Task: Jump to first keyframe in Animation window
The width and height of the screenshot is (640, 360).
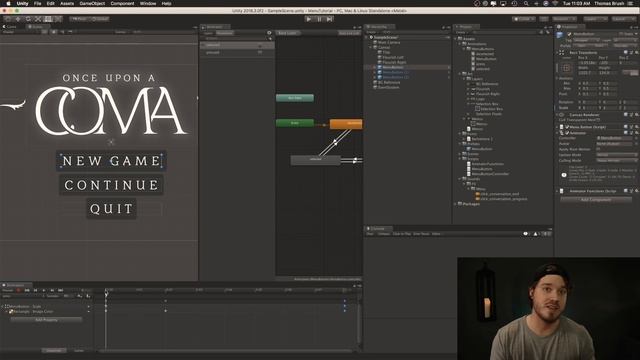Action: [27, 290]
